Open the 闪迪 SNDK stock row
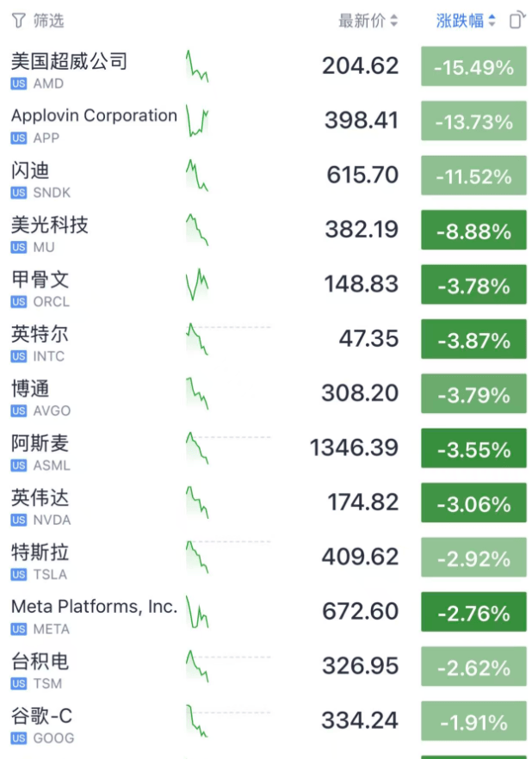This screenshot has width=532, height=759. click(30, 170)
